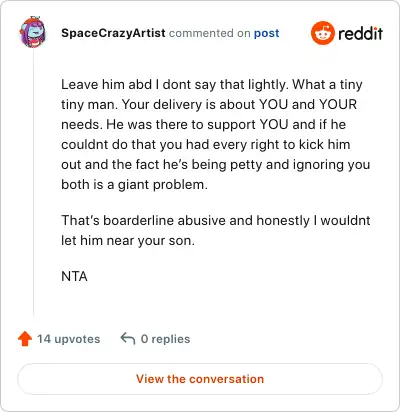Screen dimensions: 400x412
Task: Click the "14 upvotes" count label
Action: [x=69, y=339]
